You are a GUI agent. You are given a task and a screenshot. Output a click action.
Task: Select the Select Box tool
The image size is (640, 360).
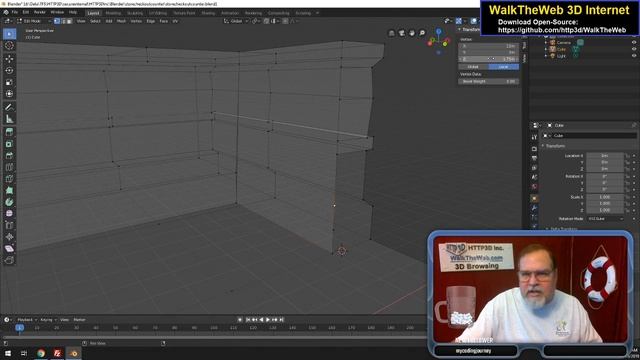[x=9, y=34]
